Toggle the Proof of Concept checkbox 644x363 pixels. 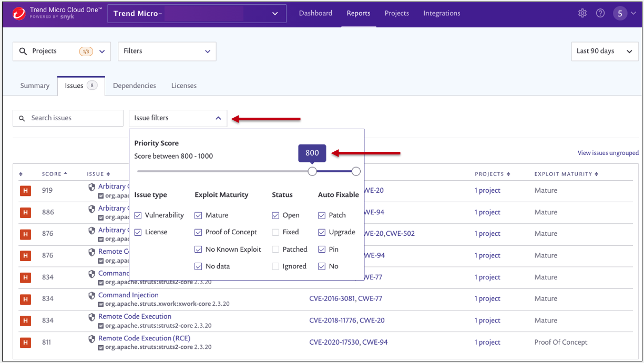tap(198, 232)
